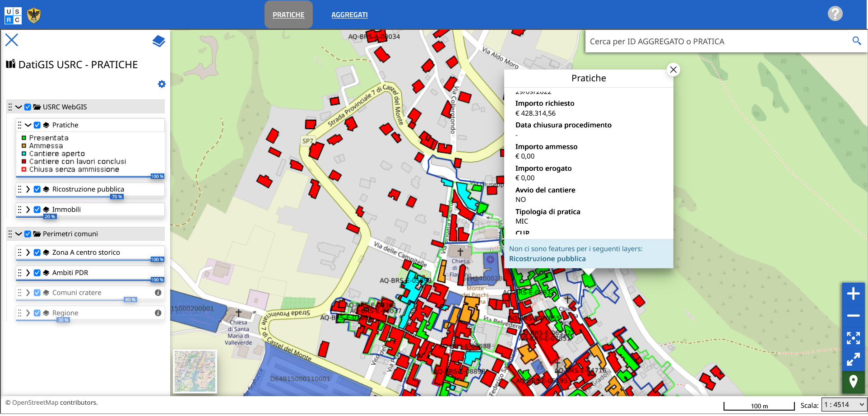Viewport: 868px width, 416px height.
Task: Zoom out with the minus button
Action: pyautogui.click(x=853, y=316)
